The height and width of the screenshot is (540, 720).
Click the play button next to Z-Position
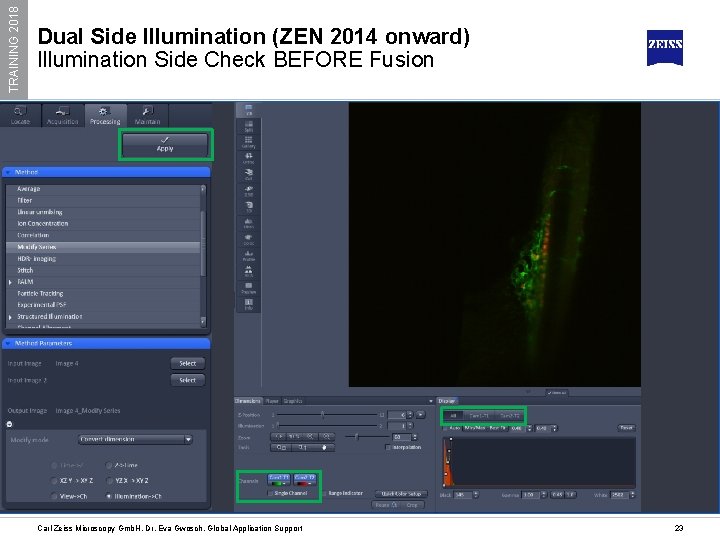click(x=420, y=415)
